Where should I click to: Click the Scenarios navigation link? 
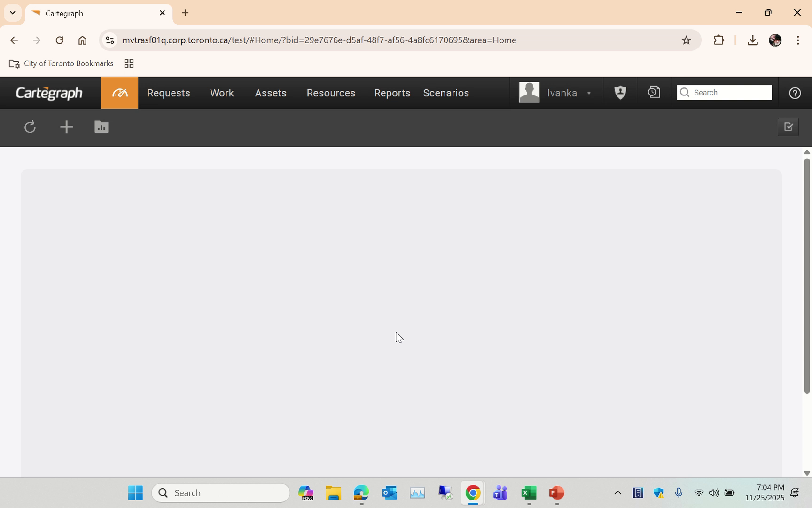coord(445,93)
